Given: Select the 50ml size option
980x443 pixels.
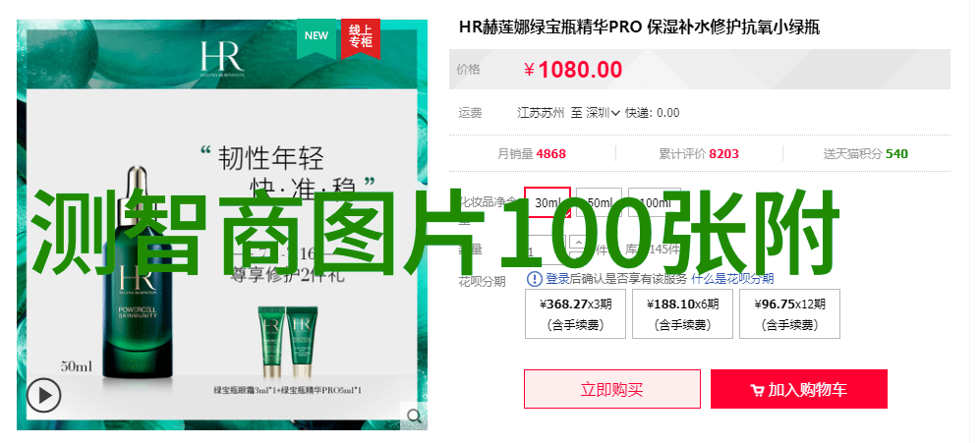Looking at the screenshot, I should pyautogui.click(x=599, y=202).
